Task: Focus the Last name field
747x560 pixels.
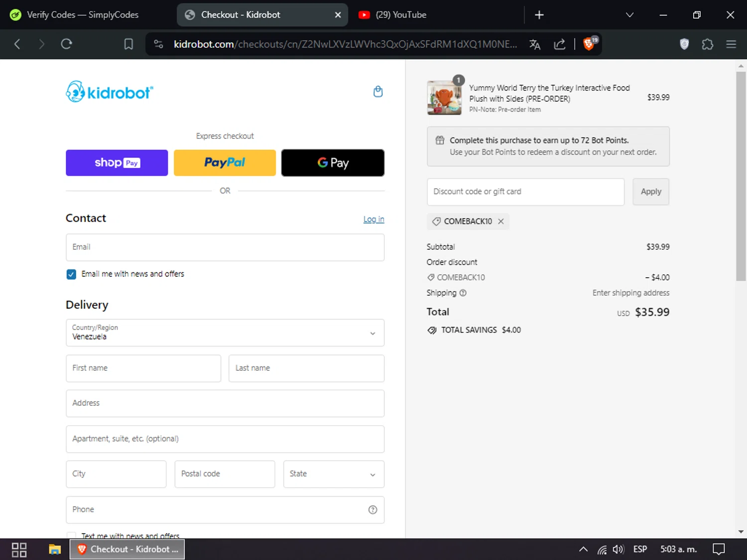Action: pos(306,368)
